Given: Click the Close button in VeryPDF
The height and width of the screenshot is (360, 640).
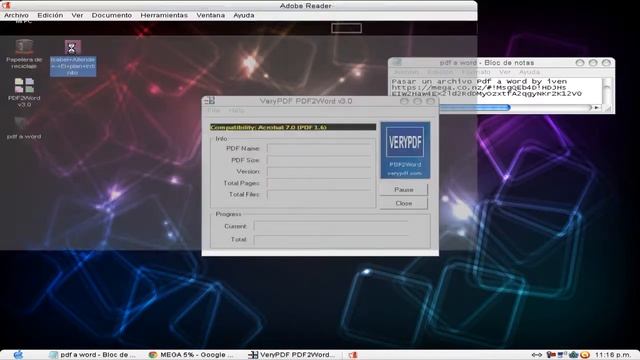Looking at the screenshot, I should tap(404, 203).
